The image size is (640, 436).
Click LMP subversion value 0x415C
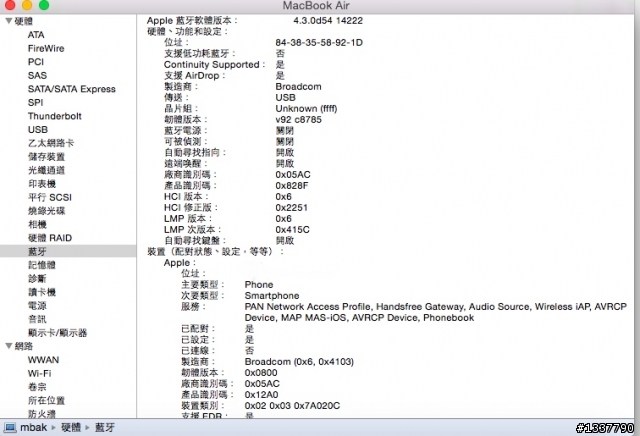[292, 230]
